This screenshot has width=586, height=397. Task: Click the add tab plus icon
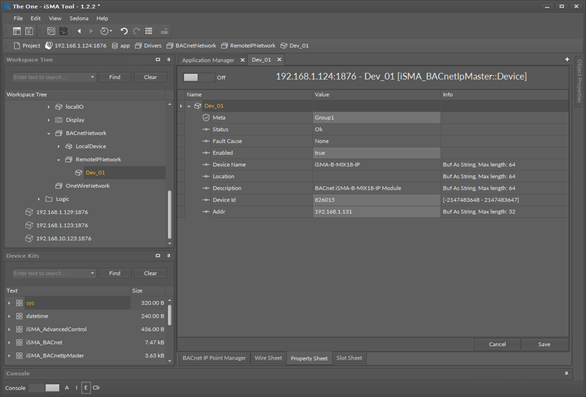click(x=567, y=59)
